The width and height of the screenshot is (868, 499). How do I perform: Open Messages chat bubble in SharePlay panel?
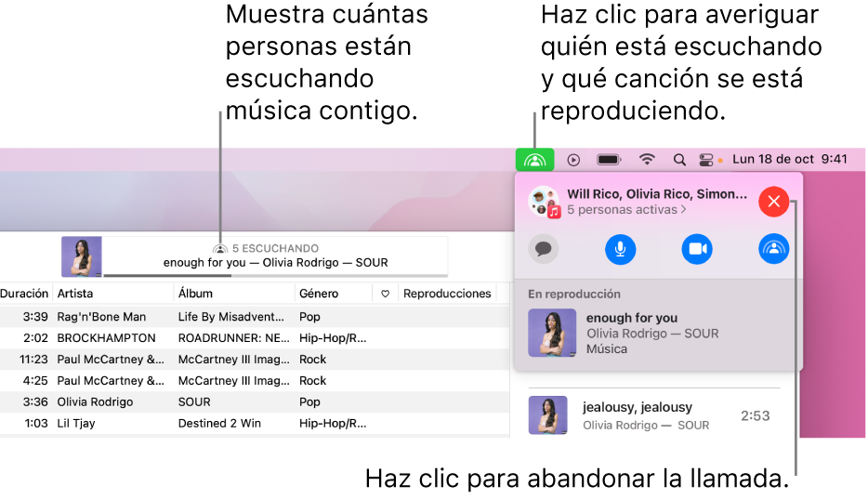(x=544, y=249)
